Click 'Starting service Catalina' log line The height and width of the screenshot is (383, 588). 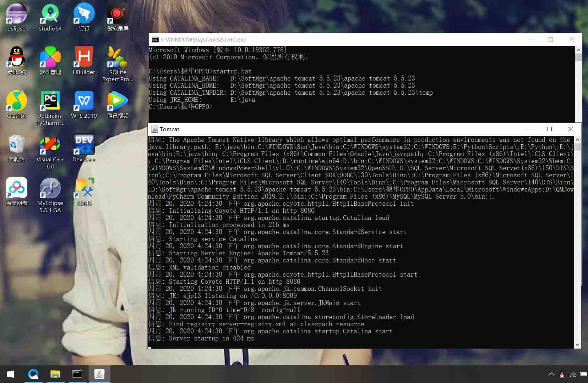click(203, 239)
